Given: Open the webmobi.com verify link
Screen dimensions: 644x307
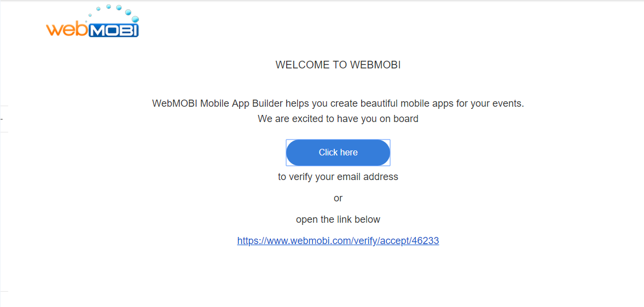Looking at the screenshot, I should (338, 241).
